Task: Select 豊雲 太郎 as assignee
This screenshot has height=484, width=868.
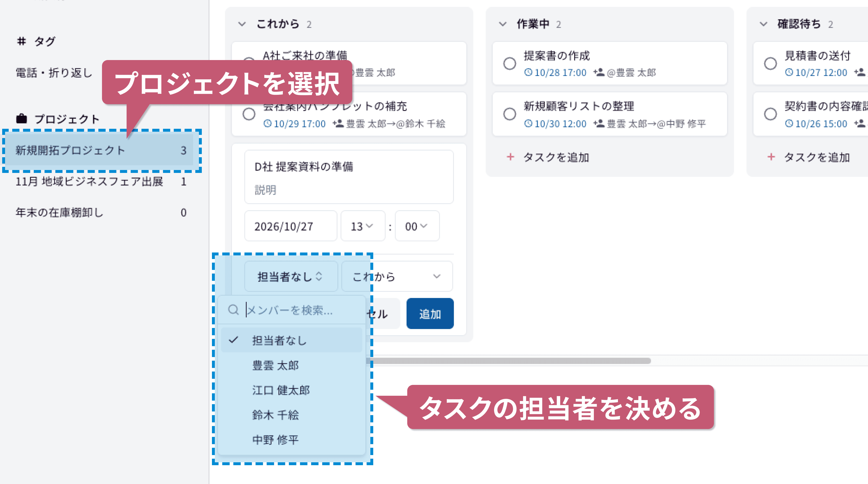Action: tap(292, 365)
